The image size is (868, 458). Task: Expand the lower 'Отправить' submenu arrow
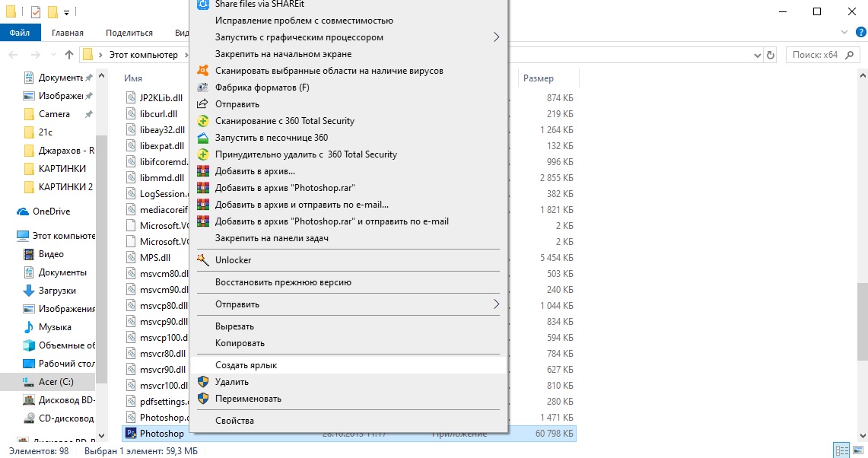496,304
